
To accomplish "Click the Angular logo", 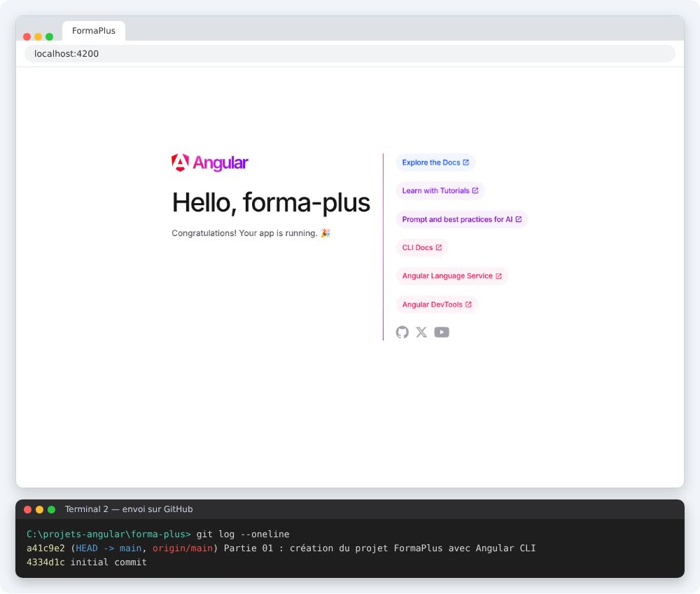I will 210,163.
